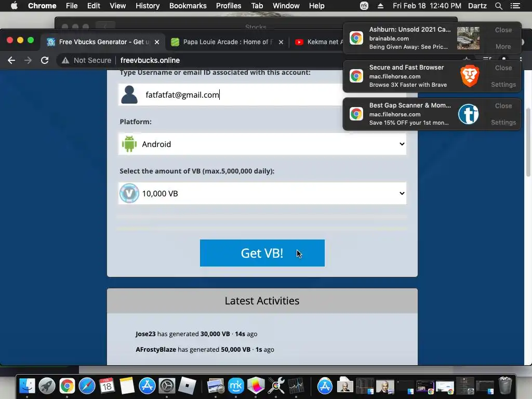The width and height of the screenshot is (532, 399).
Task: Open Calendar showing 18 in the dock
Action: 107,386
